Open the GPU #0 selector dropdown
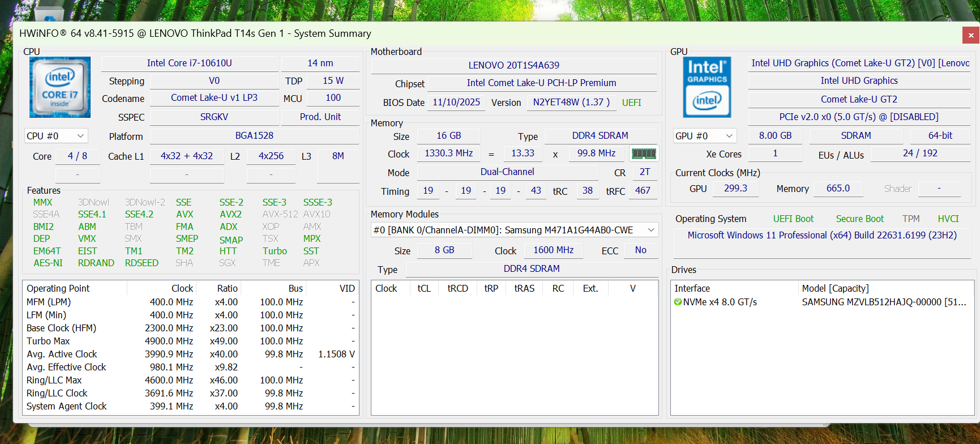The width and height of the screenshot is (980, 444). click(x=705, y=136)
